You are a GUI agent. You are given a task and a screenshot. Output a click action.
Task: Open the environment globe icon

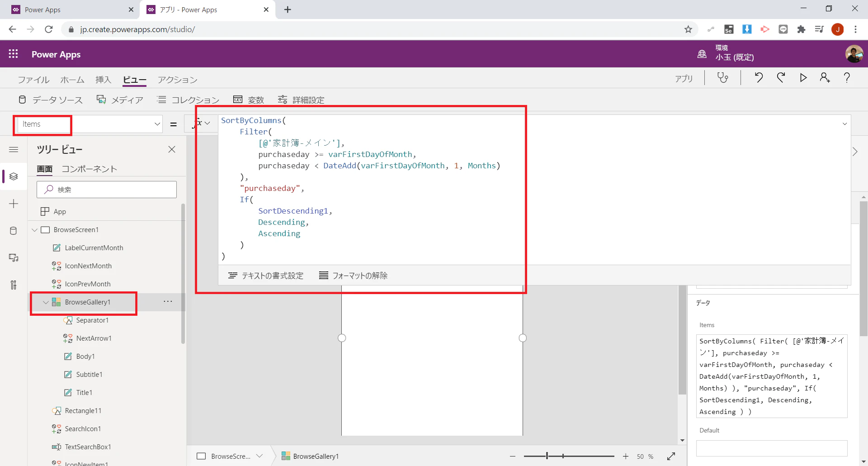point(702,54)
